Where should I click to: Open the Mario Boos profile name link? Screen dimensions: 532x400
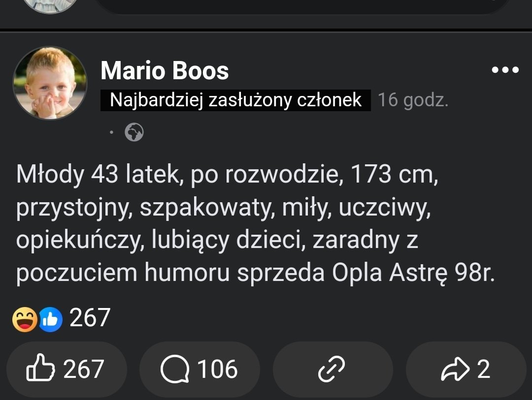165,71
